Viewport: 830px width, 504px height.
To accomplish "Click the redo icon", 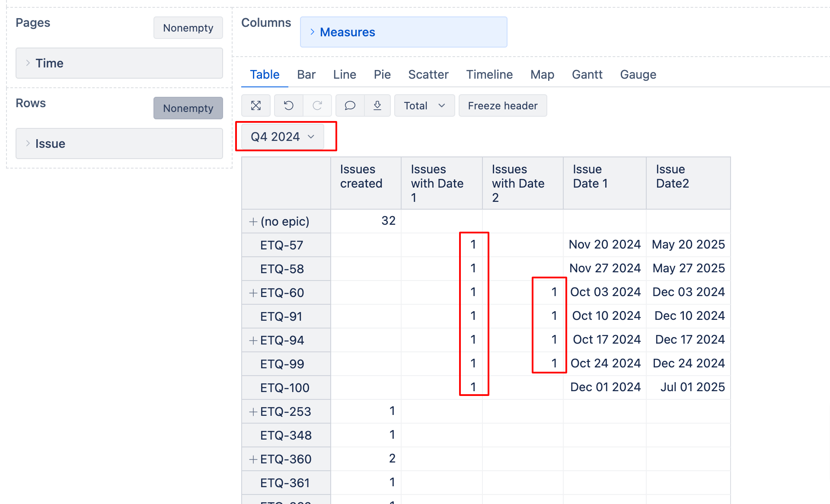I will (317, 105).
